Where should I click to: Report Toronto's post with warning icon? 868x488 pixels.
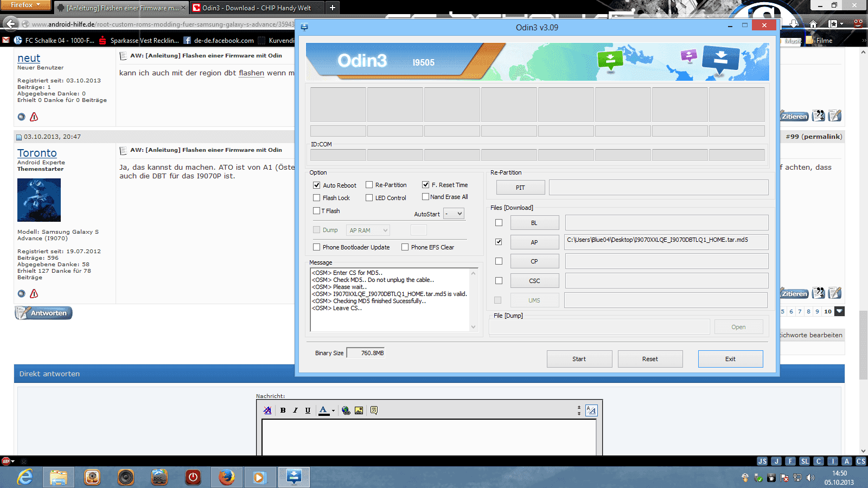[34, 293]
